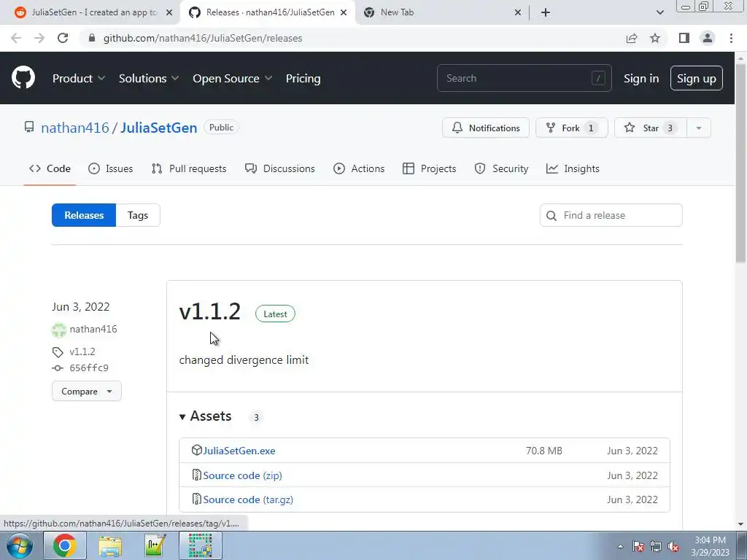The height and width of the screenshot is (560, 747).
Task: Open the JuliaSetGen repository link
Action: [x=158, y=128]
